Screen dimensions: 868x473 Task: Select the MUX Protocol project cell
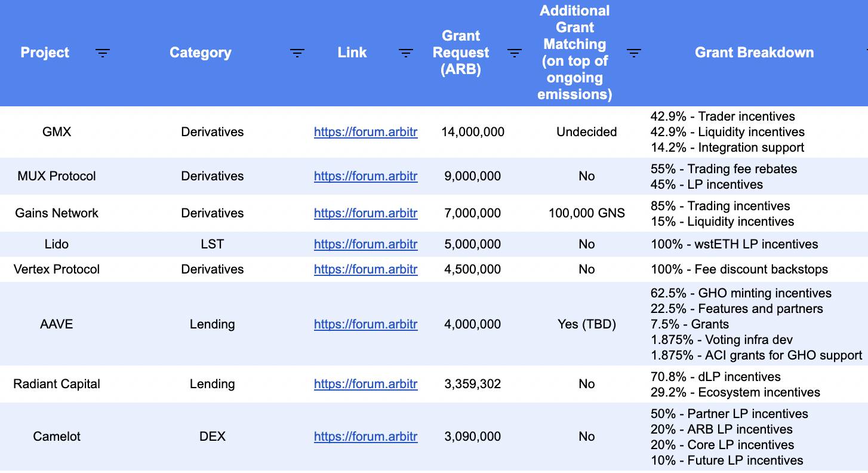pyautogui.click(x=57, y=176)
